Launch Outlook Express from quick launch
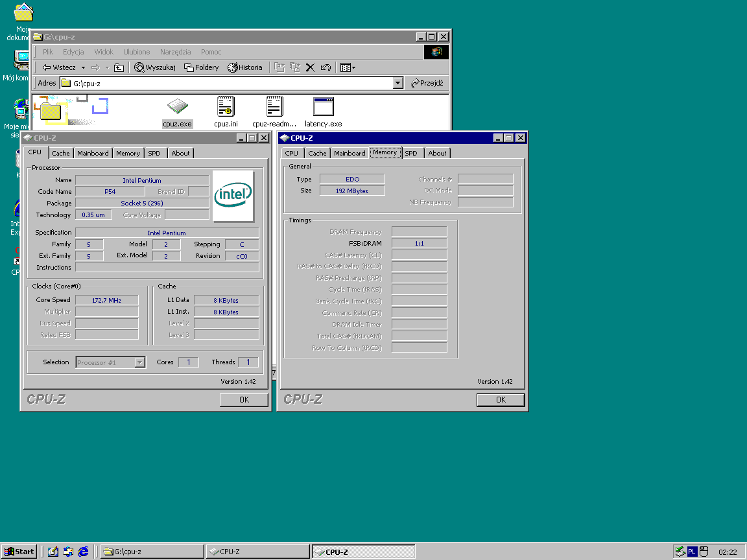This screenshot has width=747, height=560. coord(68,552)
